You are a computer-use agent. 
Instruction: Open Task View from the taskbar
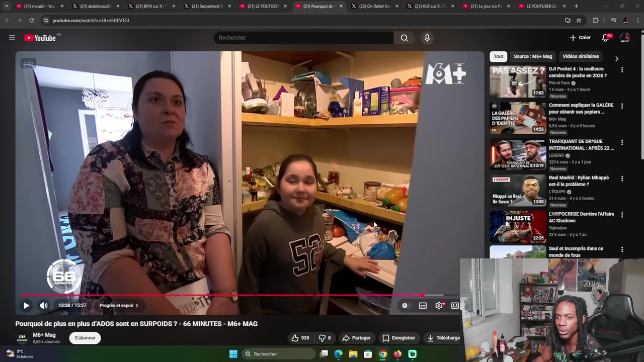pos(324,354)
